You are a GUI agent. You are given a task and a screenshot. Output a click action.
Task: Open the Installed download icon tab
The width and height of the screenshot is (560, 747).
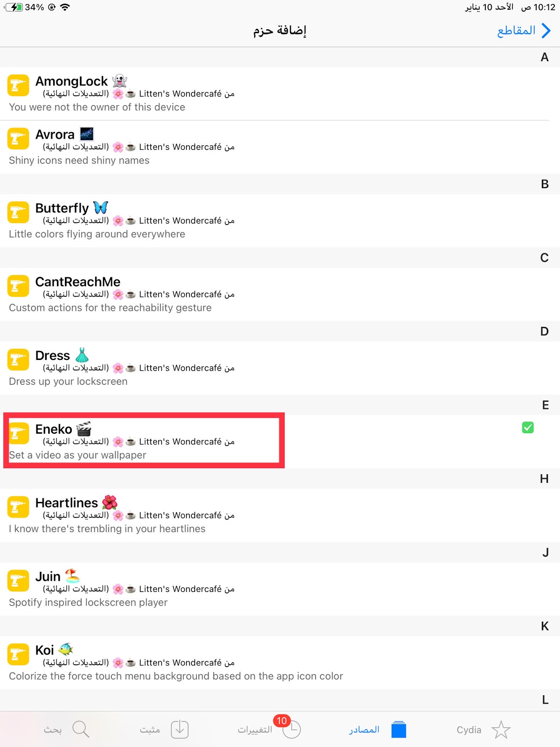click(180, 729)
